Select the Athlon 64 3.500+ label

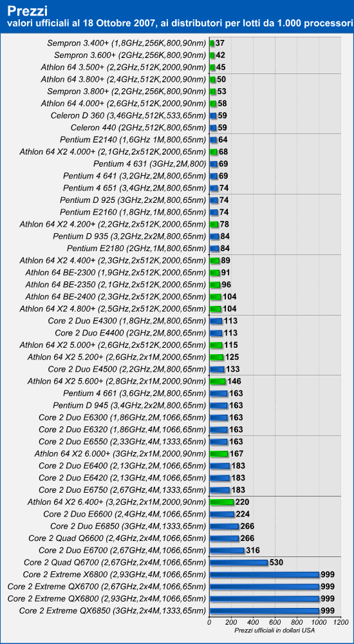pos(123,67)
